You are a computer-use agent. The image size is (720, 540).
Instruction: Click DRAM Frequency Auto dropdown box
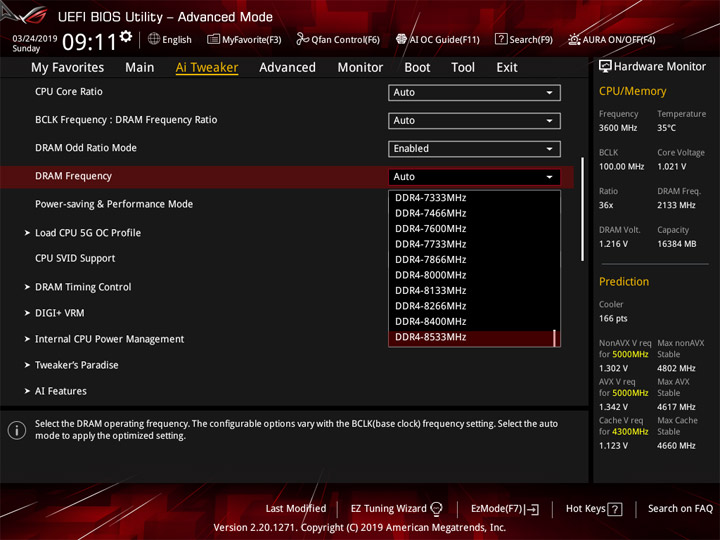474,177
